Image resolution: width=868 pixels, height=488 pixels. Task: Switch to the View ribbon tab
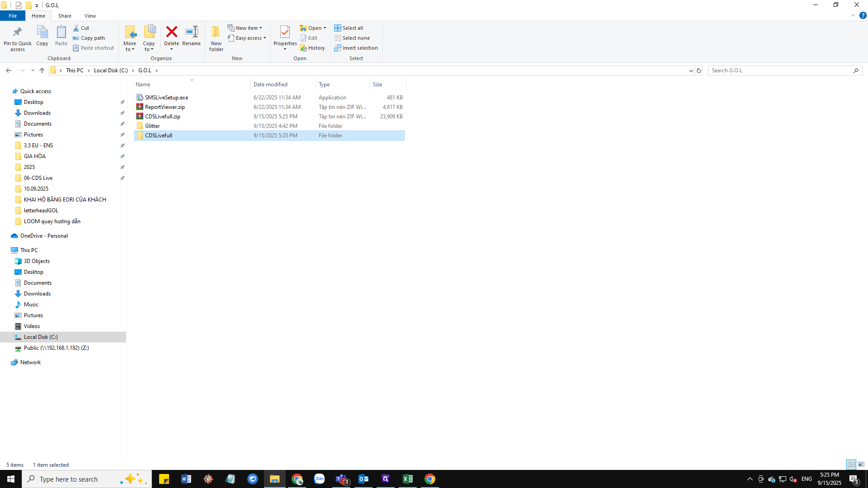point(90,15)
